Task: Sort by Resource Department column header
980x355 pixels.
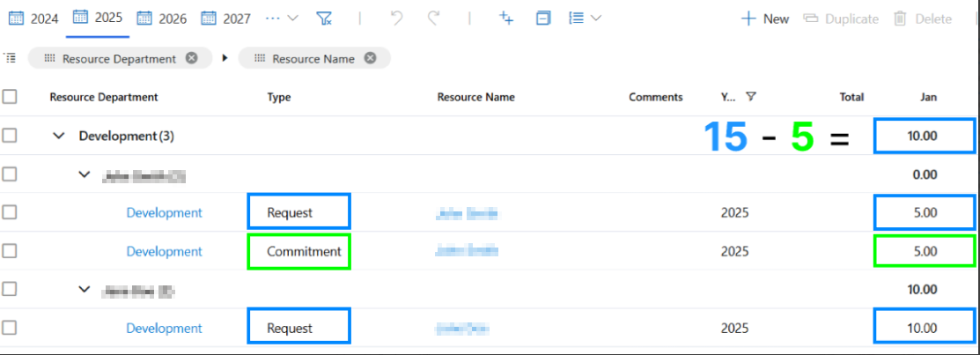Action: (104, 97)
